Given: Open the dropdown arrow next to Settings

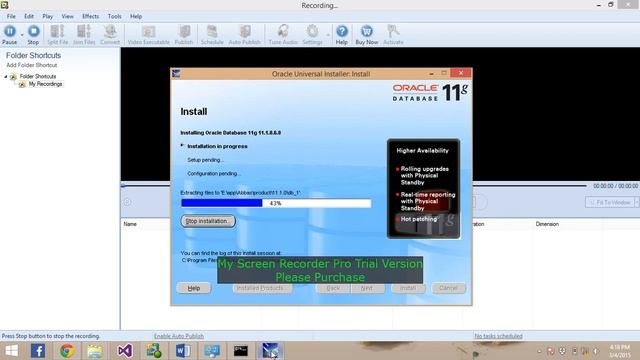Looking at the screenshot, I should pyautogui.click(x=327, y=35).
